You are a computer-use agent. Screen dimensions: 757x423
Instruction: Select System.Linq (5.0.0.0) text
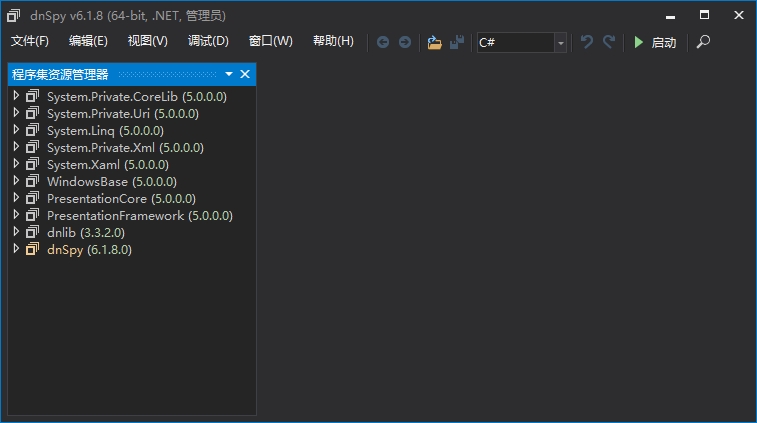(105, 130)
